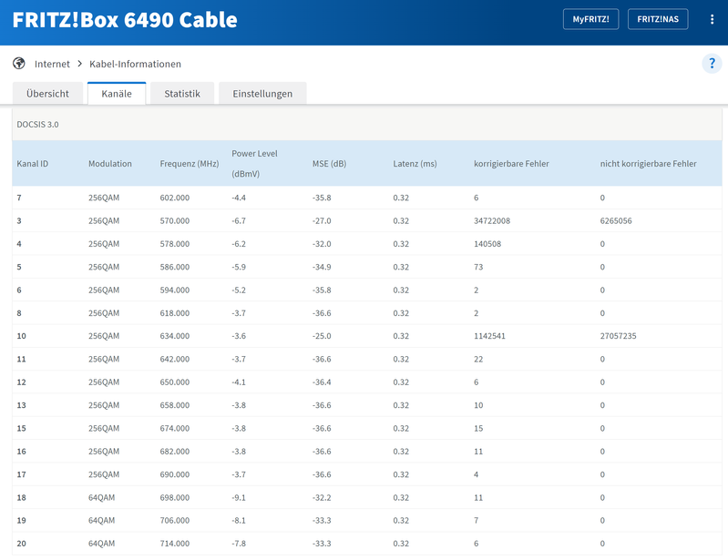728x560 pixels.
Task: Click the Internet breadcrumb link
Action: click(52, 65)
